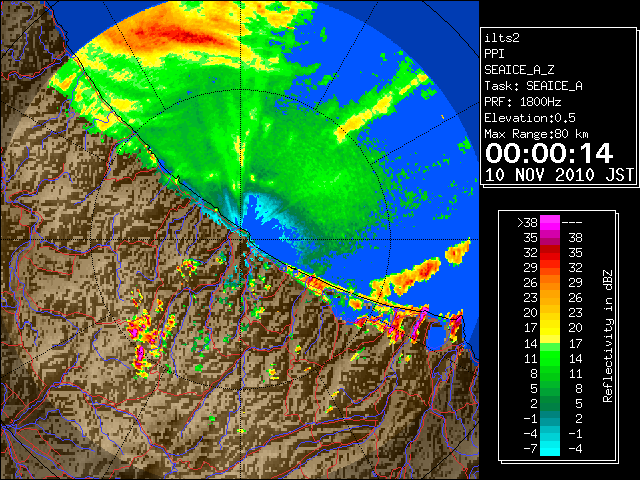
Task: Select the '10 NOV 2010 JST' date
Action: pos(560,175)
